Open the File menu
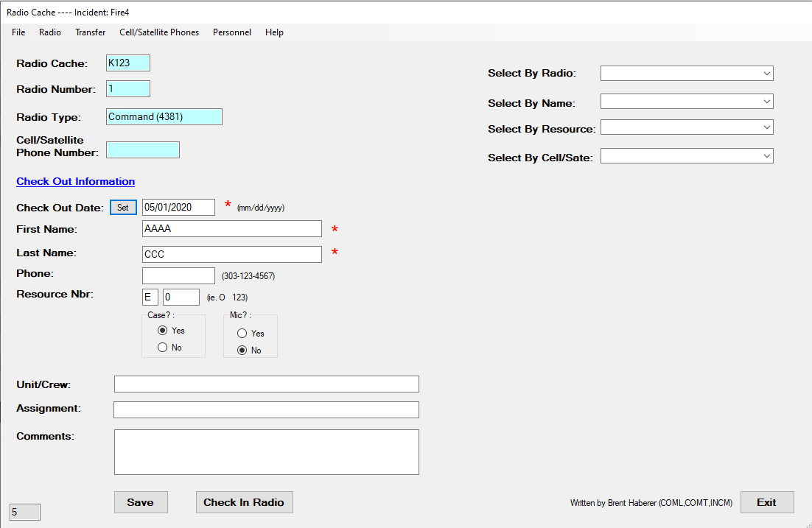The height and width of the screenshot is (528, 812). click(x=18, y=32)
